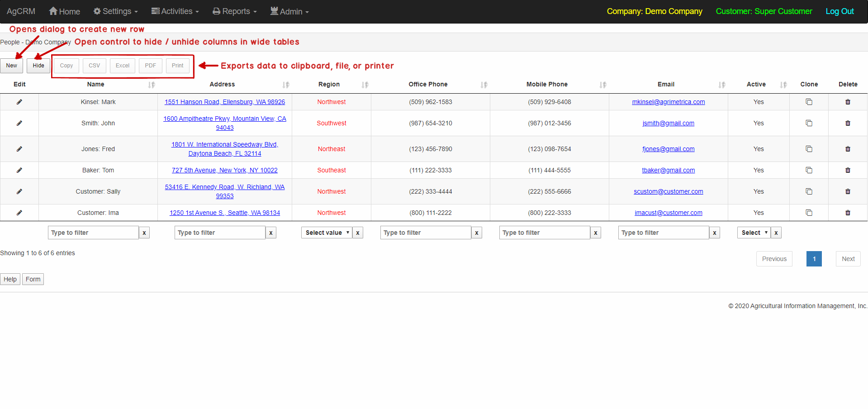Delete the Jones: Fred record
This screenshot has width=868, height=409.
(848, 149)
